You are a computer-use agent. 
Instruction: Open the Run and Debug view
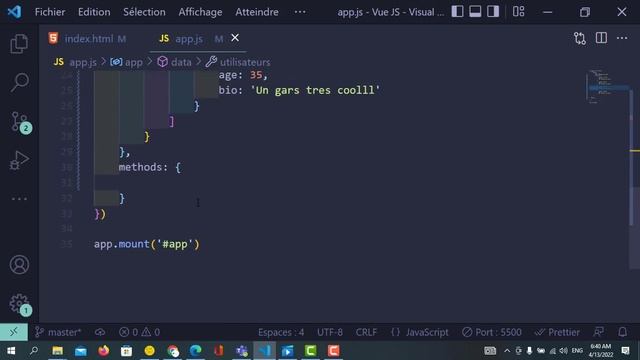(x=19, y=160)
